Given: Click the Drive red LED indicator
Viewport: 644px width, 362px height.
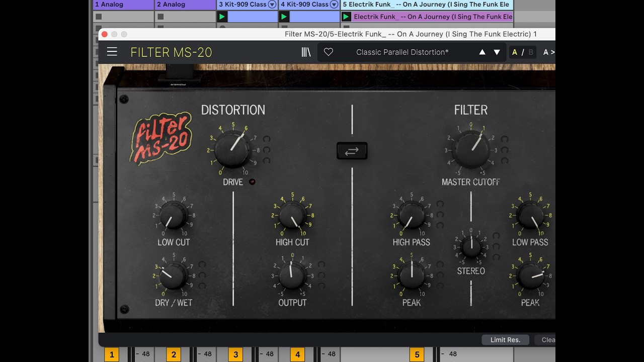Looking at the screenshot, I should 252,182.
